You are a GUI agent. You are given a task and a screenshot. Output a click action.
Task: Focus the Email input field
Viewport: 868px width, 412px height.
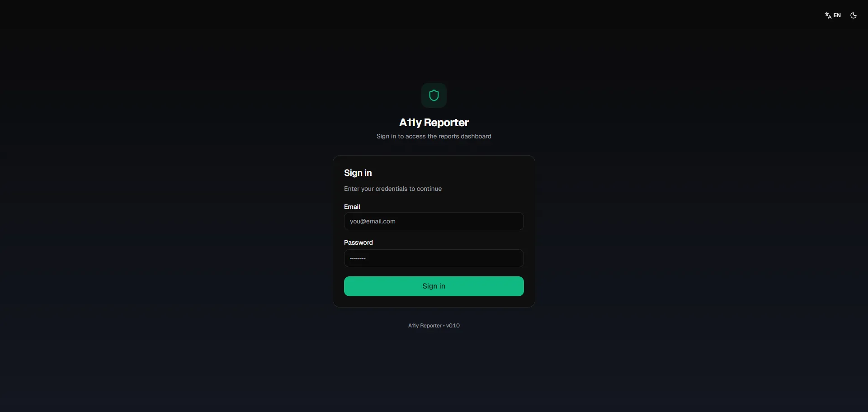pyautogui.click(x=434, y=221)
